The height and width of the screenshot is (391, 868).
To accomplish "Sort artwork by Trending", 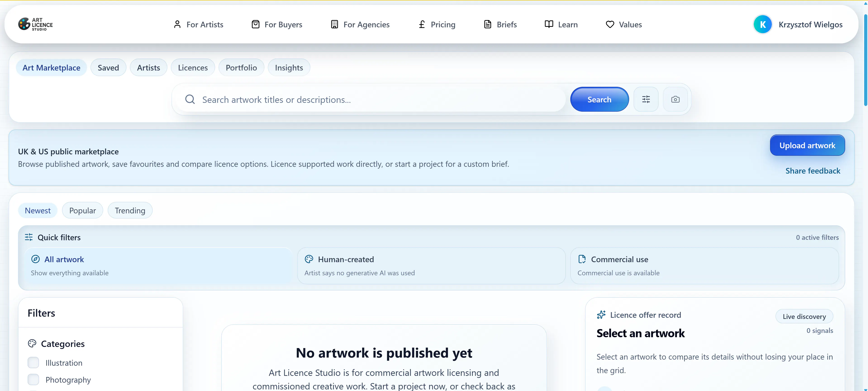I will tap(130, 210).
